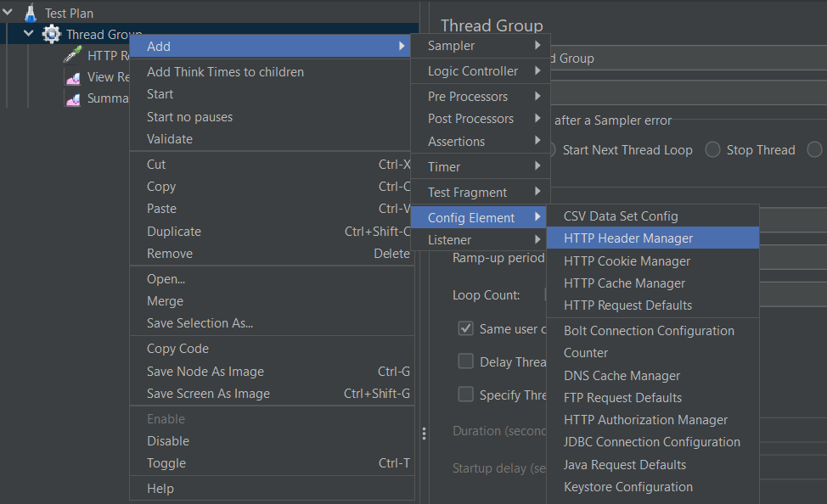This screenshot has width=827, height=504.
Task: Add a Keystore Configuration element
Action: coord(653,486)
